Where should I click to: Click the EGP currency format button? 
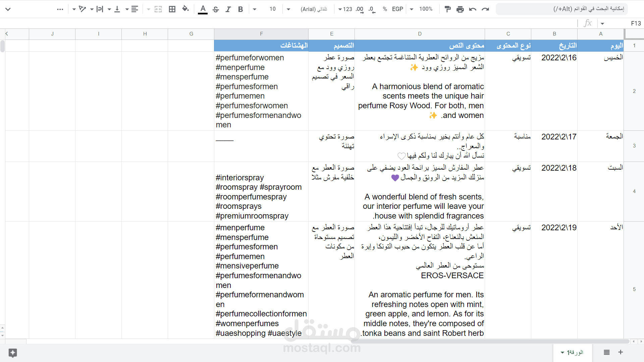click(x=397, y=9)
